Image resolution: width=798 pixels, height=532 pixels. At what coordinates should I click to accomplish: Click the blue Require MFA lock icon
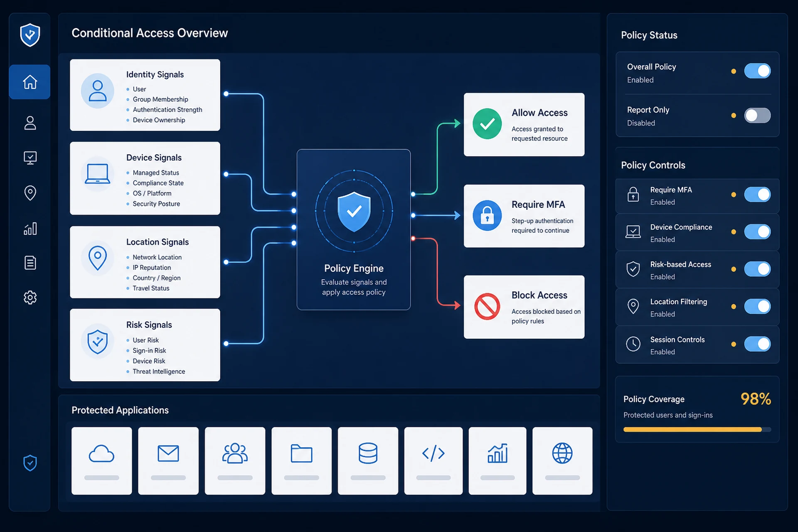point(487,216)
